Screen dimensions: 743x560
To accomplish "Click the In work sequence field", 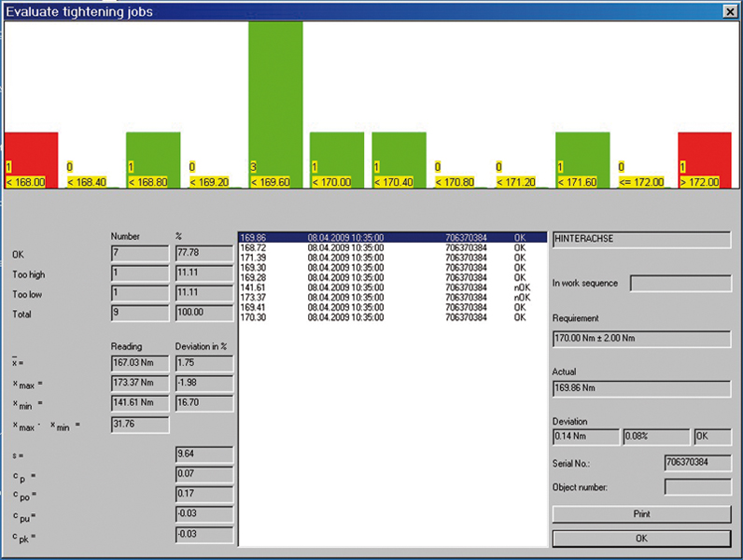I will coord(680,284).
